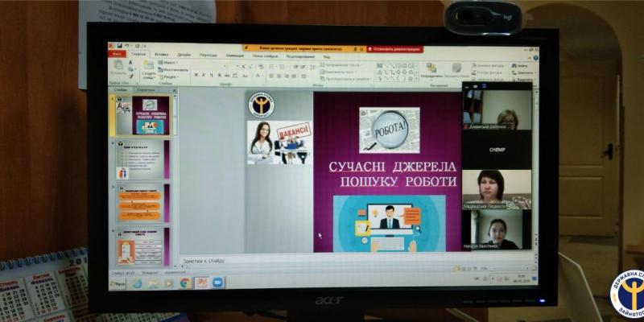Image resolution: width=644 pixels, height=322 pixels.
Task: Toggle italic text formatting
Action: (203, 75)
